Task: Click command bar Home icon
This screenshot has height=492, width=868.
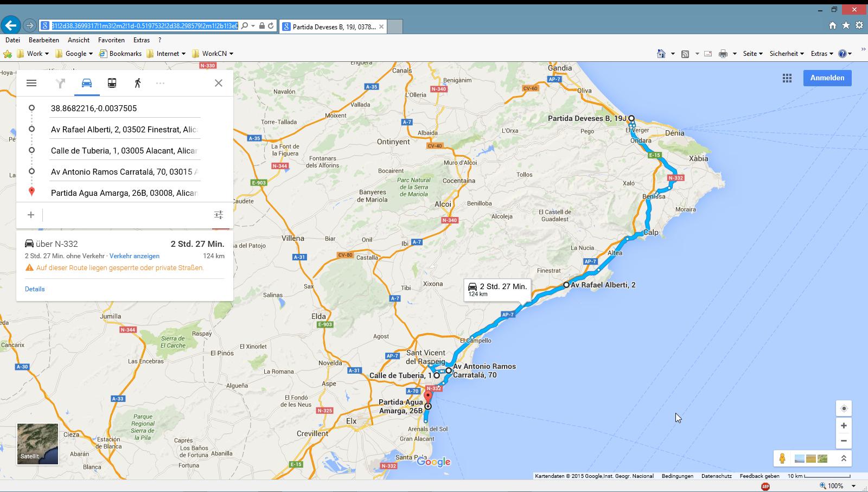Action: click(x=661, y=54)
